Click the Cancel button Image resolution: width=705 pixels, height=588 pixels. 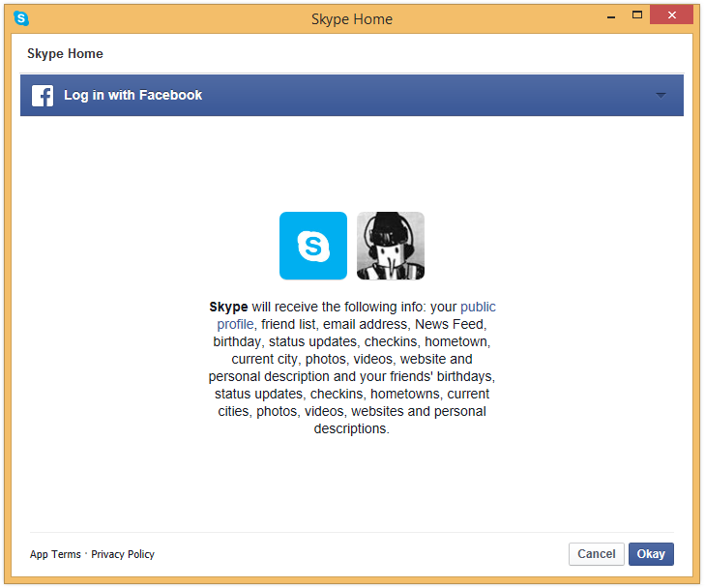tap(596, 554)
